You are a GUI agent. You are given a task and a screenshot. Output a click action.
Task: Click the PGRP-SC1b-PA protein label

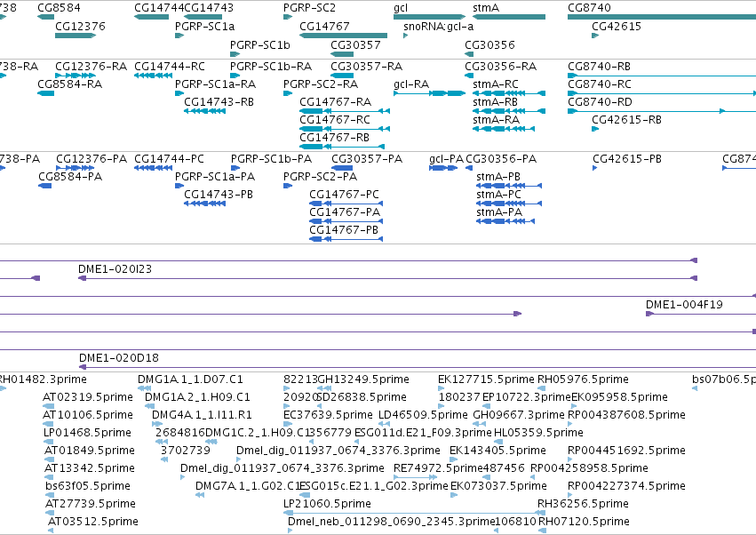pos(272,159)
